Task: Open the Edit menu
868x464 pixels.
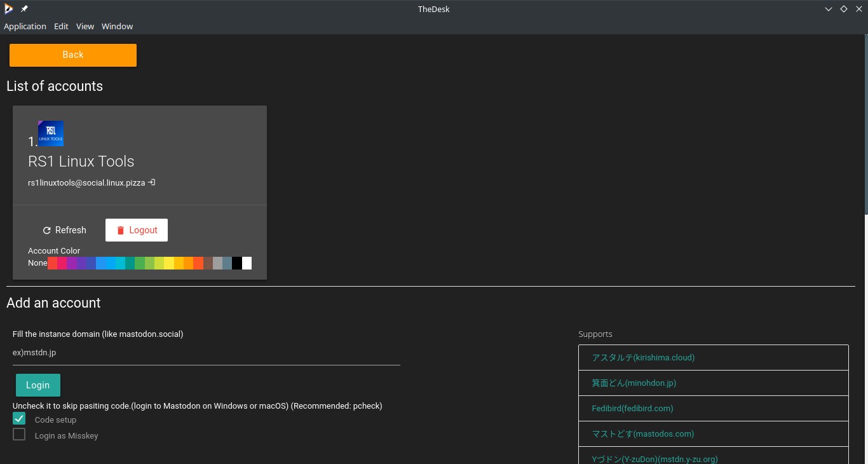Action: pos(61,26)
